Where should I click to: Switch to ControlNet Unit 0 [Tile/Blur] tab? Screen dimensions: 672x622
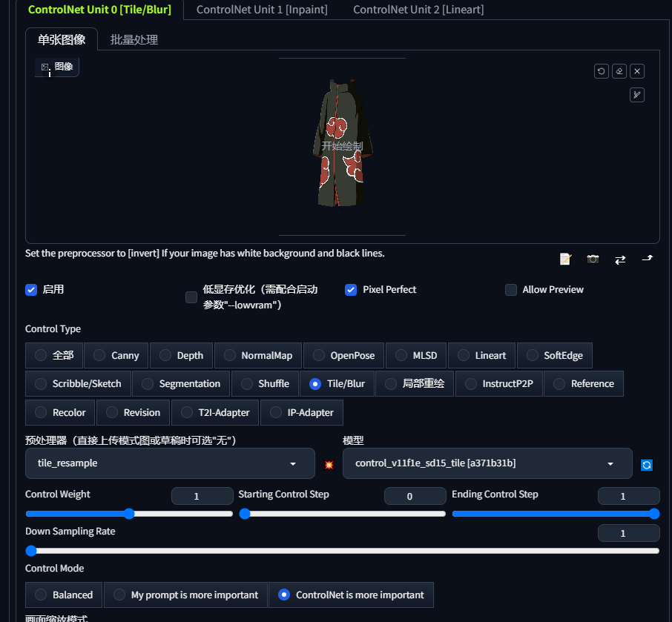pos(99,10)
